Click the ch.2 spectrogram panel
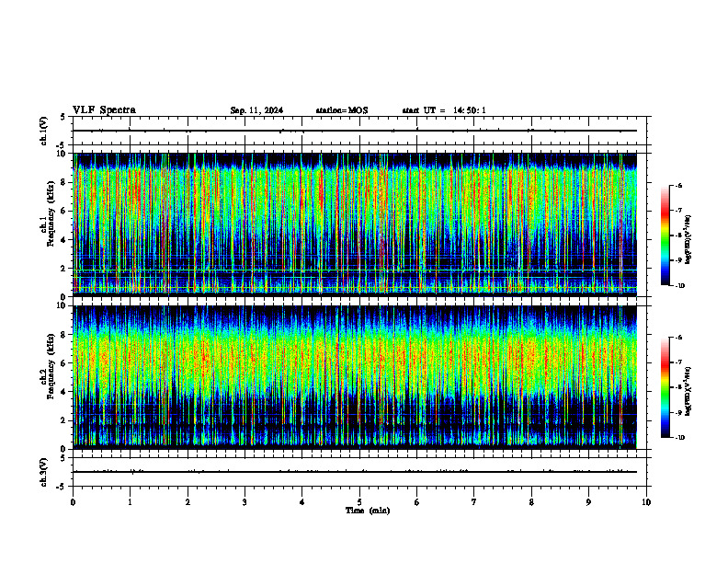This screenshot has width=728, height=563. point(355,377)
